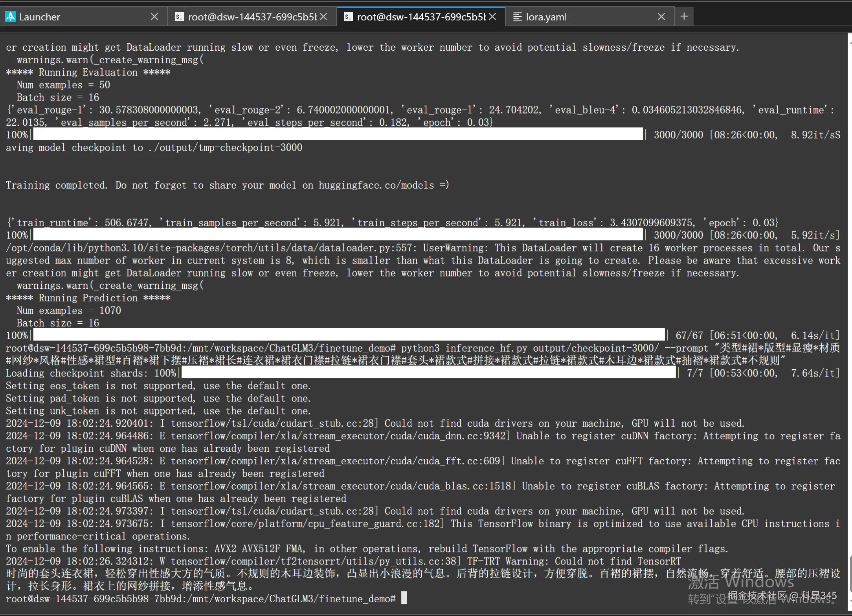Click the Launcher tab's rocket icon

tap(11, 16)
